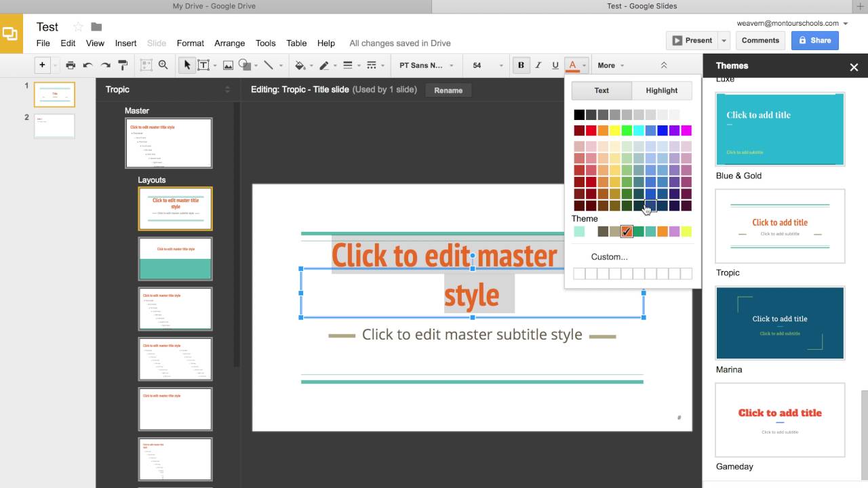868x488 pixels.
Task: Open the PT Sans Narrow font dropdown
Action: 427,65
